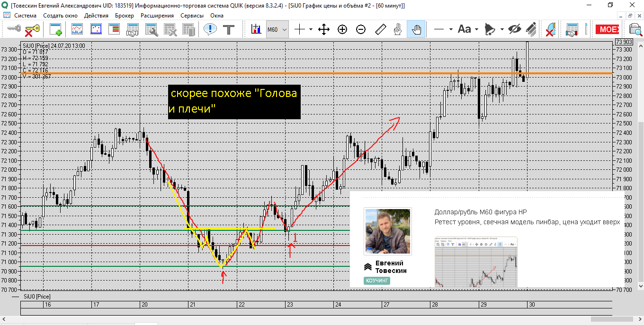The height and width of the screenshot is (325, 644).
Task: Expand the crosshair tool dropdown arrow
Action: [x=311, y=29]
